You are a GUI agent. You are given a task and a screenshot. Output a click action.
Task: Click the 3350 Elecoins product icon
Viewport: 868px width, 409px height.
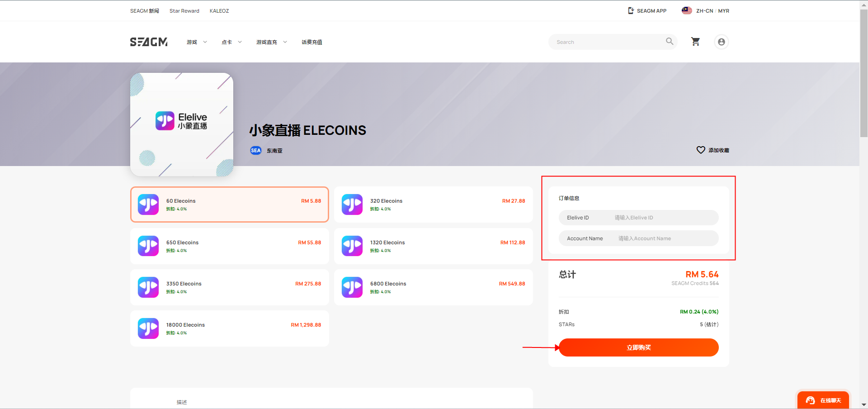148,287
